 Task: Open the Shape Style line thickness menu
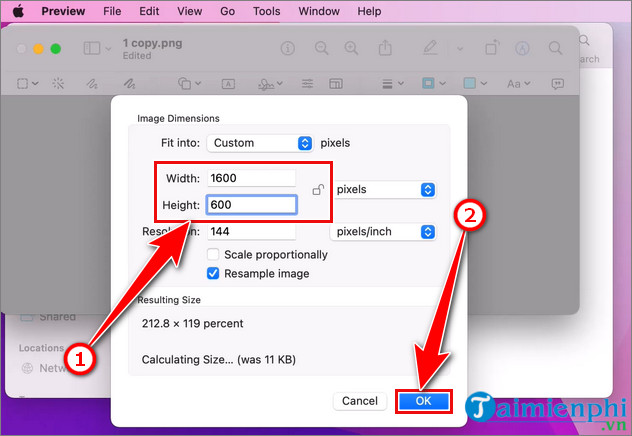393,84
